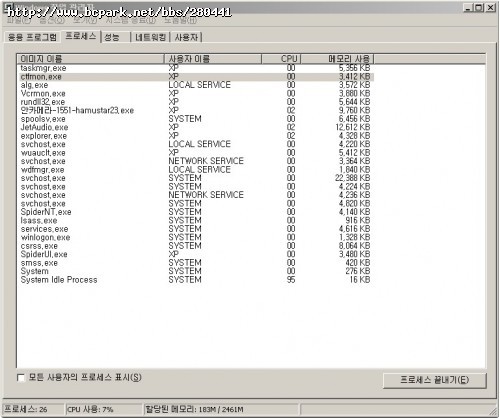Viewport: 500px width, 418px height.
Task: Click the 8,064 KB memory value
Action: pos(354,246)
